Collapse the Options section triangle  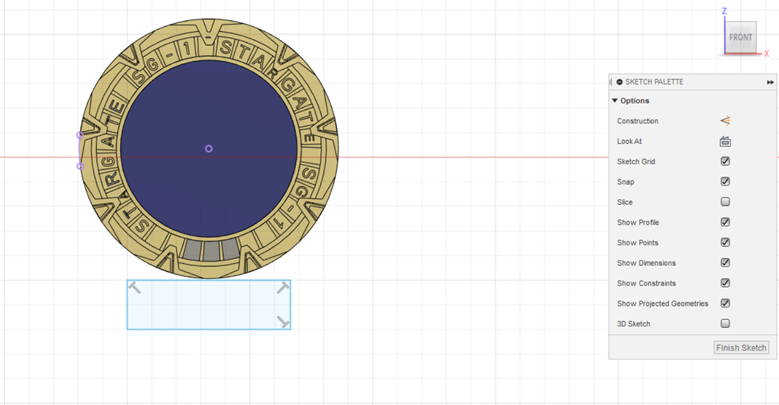pos(615,100)
